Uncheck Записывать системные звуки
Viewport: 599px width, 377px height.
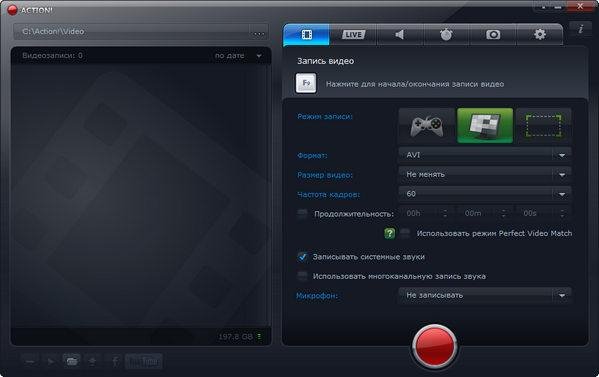[x=302, y=257]
